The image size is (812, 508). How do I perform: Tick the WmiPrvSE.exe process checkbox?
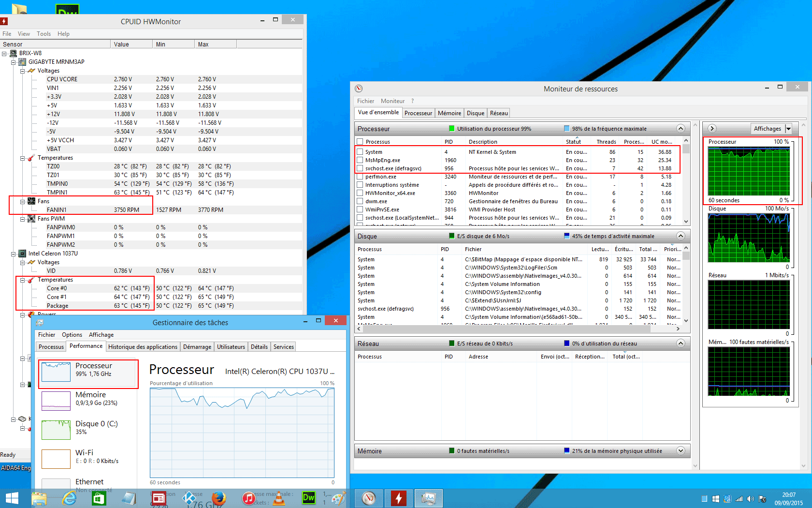pos(360,209)
